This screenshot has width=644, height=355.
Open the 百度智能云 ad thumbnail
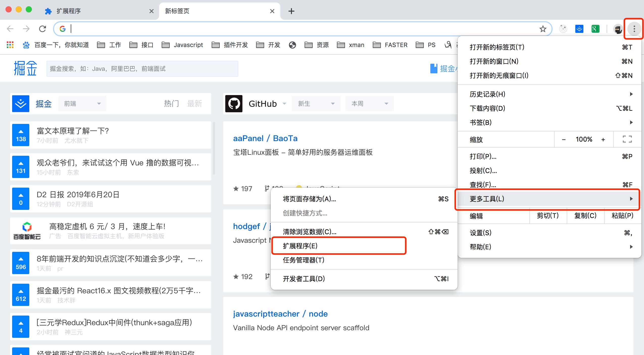[27, 231]
